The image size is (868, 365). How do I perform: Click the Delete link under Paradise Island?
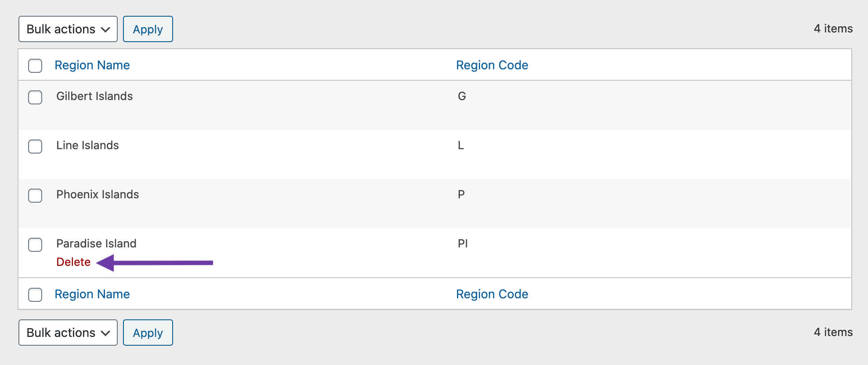coord(73,261)
